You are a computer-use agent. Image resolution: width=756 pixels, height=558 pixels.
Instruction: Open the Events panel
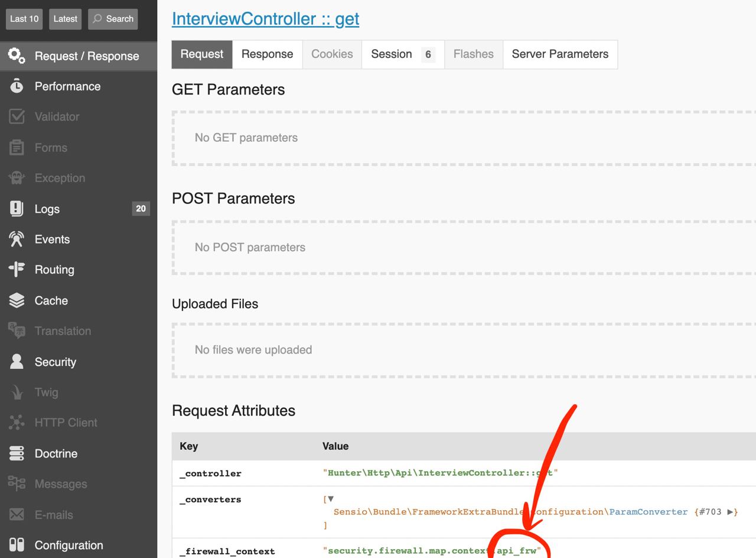[79, 239]
